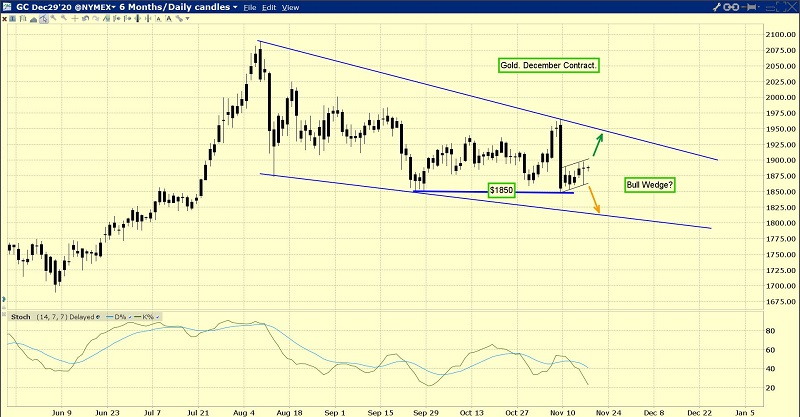Click the 80 level on stochastic axis
The image size is (800, 417).
pos(770,331)
